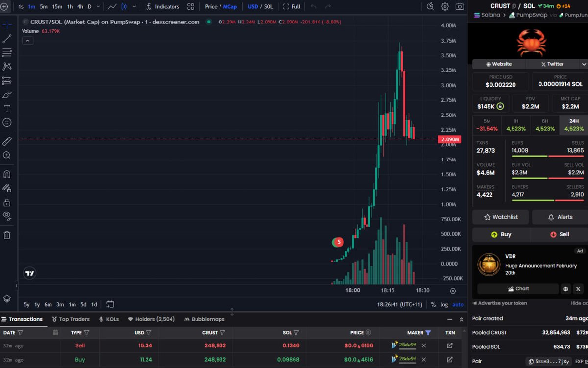Screen dimensions: 588x368
Task: Open the forecasting and measurement tools
Action: pos(7,81)
